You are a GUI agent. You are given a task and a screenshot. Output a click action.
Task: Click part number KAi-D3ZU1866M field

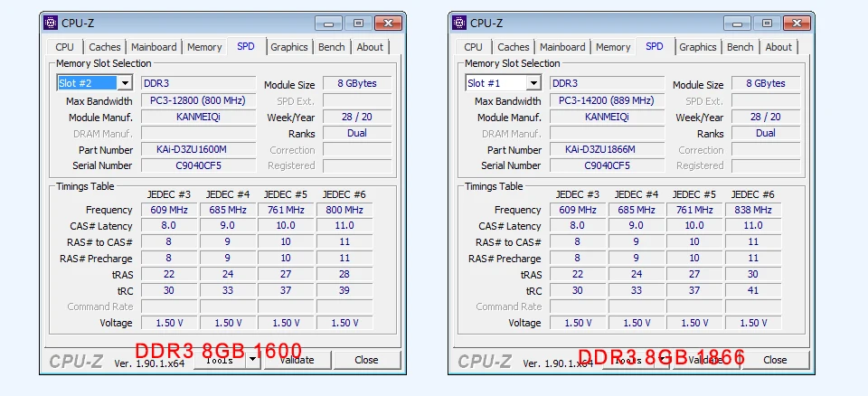click(x=607, y=149)
